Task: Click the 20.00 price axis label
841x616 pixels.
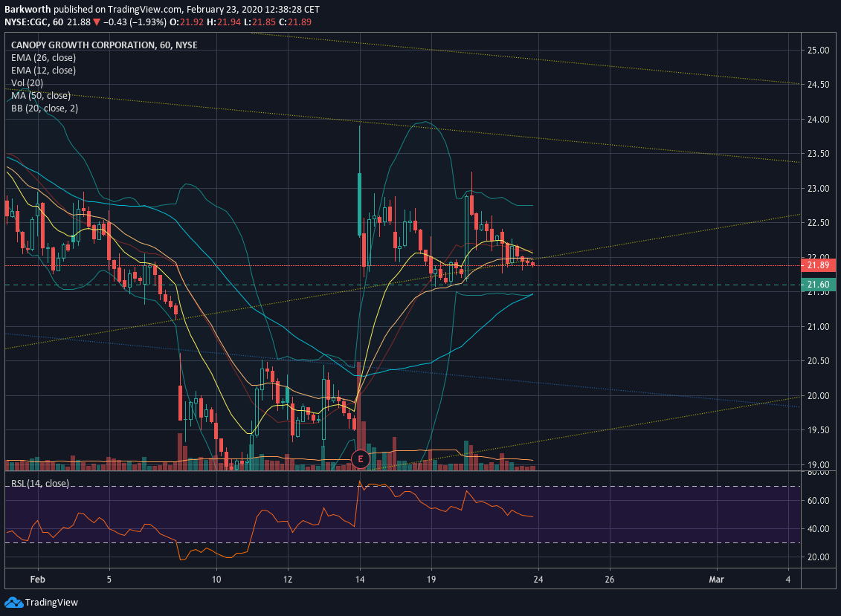Action: pos(818,395)
